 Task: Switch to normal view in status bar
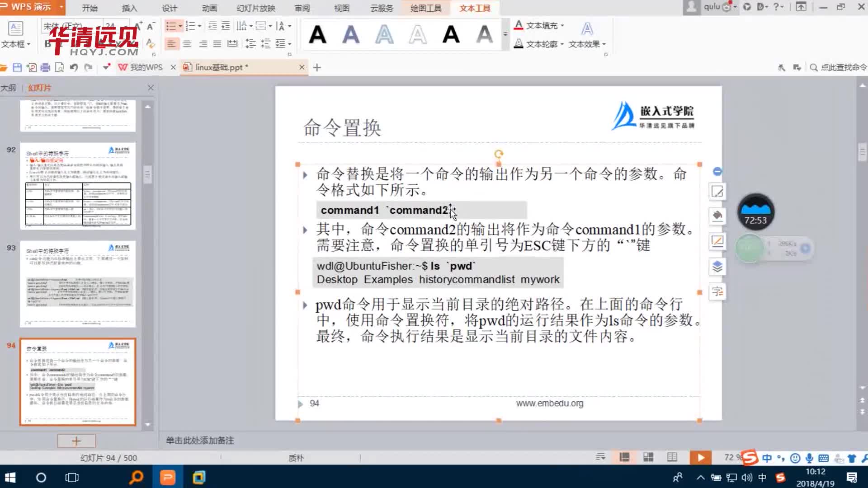coord(624,457)
